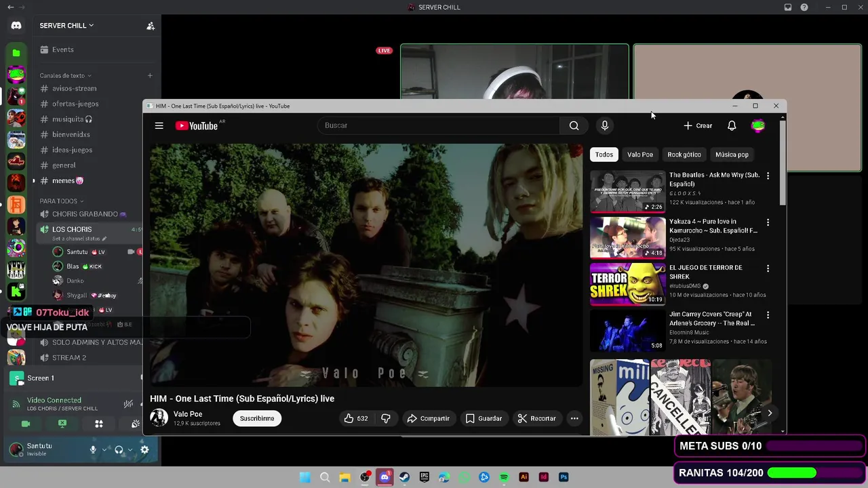Join the STREAM 2 voice channel
868x488 pixels.
[69, 358]
